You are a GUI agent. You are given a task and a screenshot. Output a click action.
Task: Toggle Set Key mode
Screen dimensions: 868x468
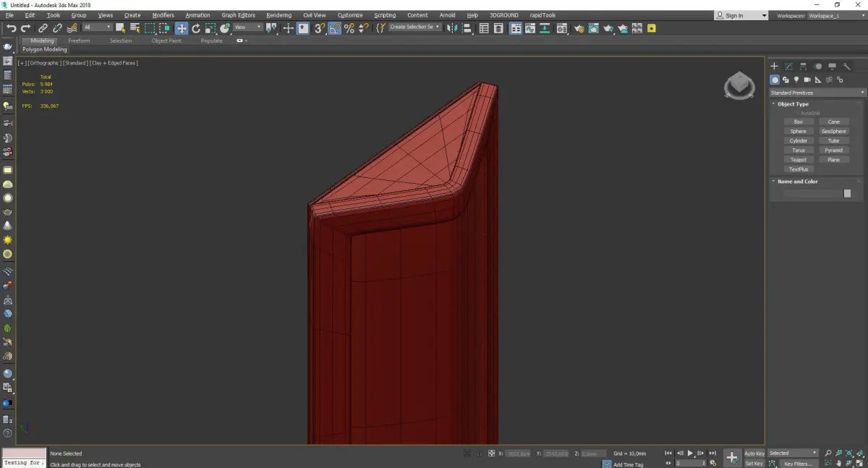click(754, 464)
